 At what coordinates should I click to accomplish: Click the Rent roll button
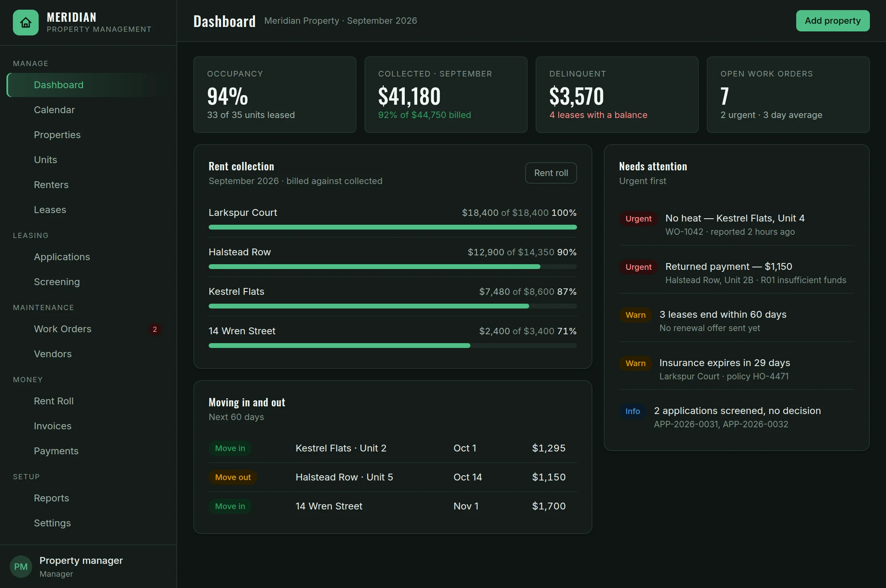click(x=551, y=173)
